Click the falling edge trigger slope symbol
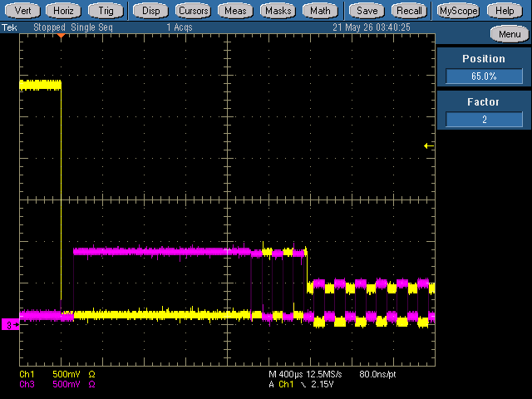Viewport: 532px width, 399px height. tap(303, 385)
